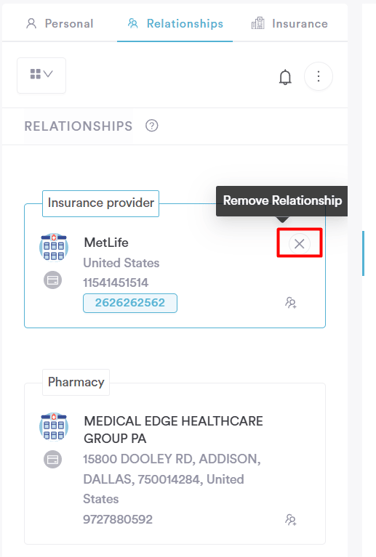Viewport: 376px width, 557px height.
Task: Remove the MetLife relationship with X icon
Action: (299, 244)
